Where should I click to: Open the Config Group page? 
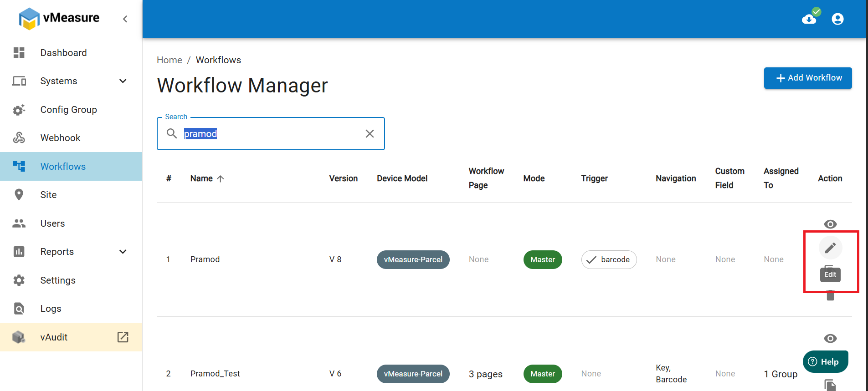[71, 110]
